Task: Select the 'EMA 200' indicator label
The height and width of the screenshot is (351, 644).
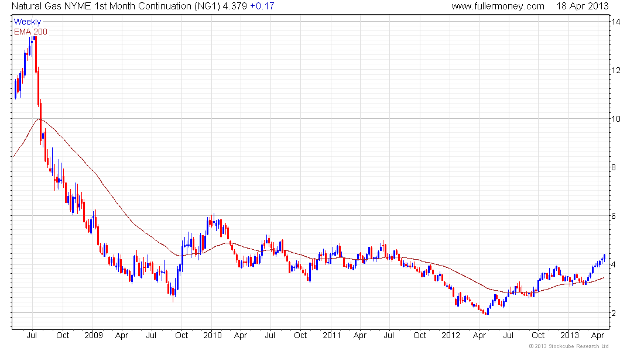Action: (x=30, y=32)
